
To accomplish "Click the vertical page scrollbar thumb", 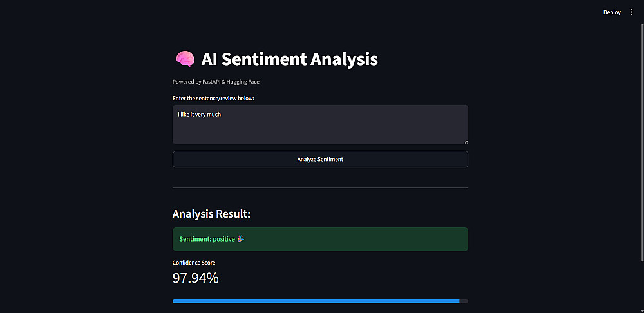I will click(642, 142).
